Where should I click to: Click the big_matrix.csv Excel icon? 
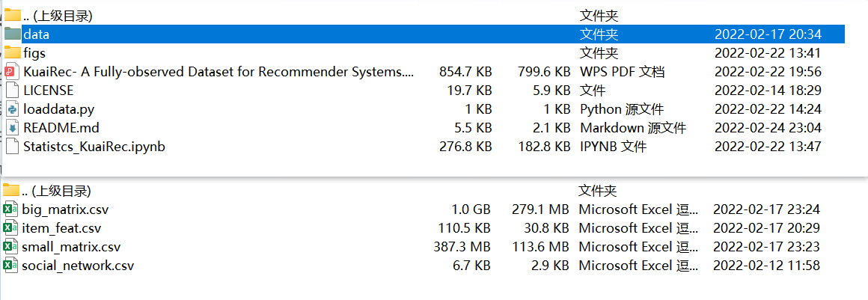pos(10,209)
